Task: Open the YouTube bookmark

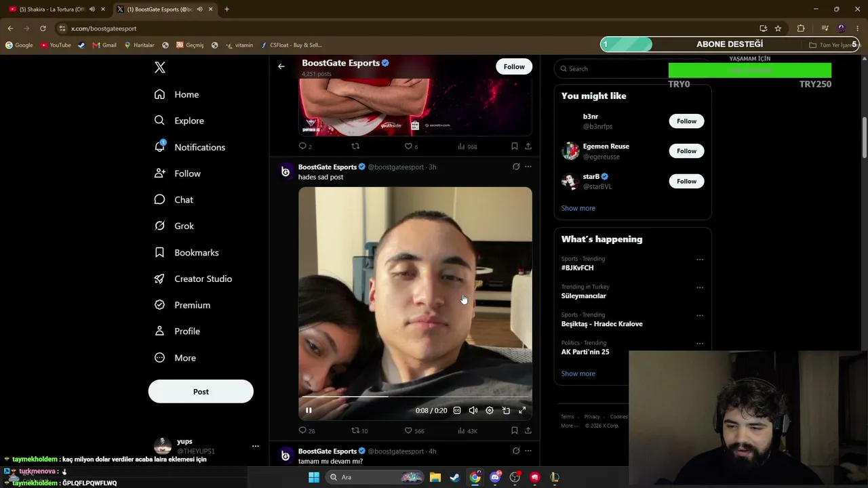Action: (x=56, y=45)
